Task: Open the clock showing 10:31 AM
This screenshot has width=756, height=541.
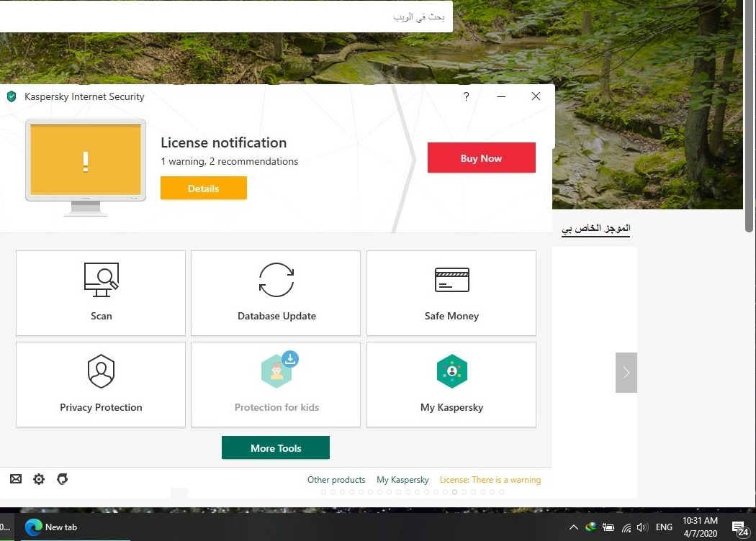Action: click(700, 527)
